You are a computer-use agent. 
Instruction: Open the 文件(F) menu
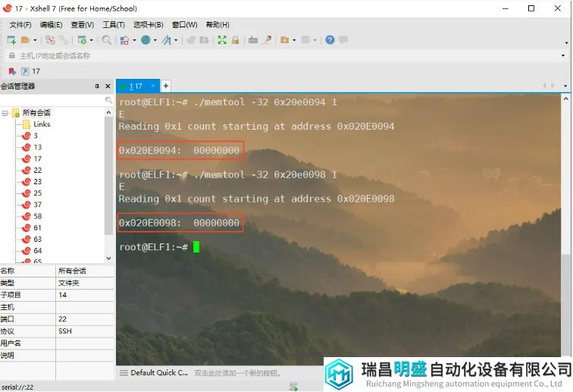tap(20, 24)
